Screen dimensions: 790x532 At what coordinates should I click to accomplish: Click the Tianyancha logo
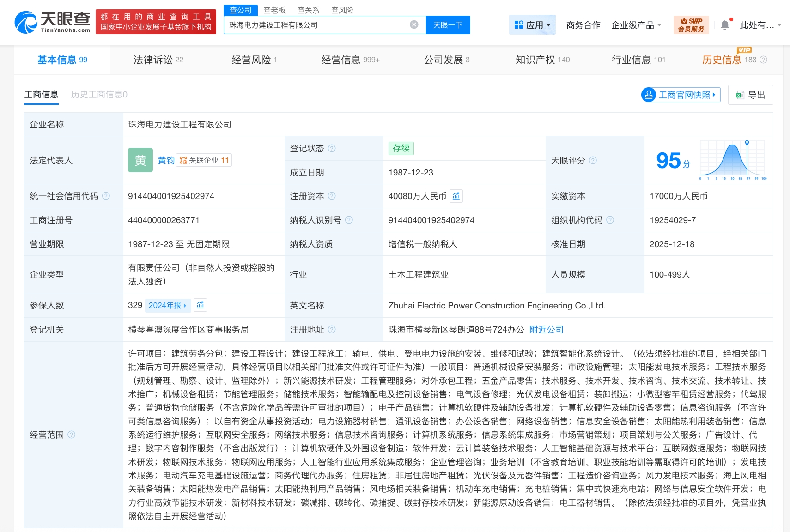coord(52,22)
